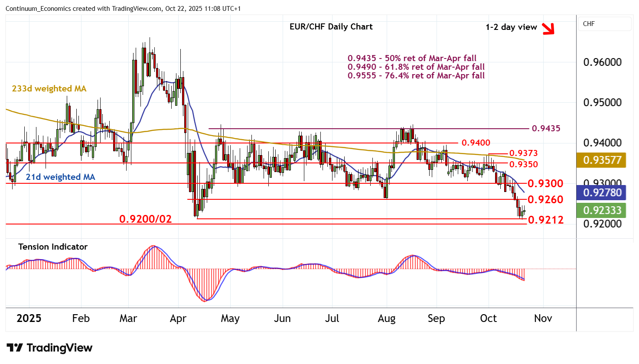This screenshot has width=639, height=364.
Task: Click the 0.9400 resistance level label
Action: 476,143
